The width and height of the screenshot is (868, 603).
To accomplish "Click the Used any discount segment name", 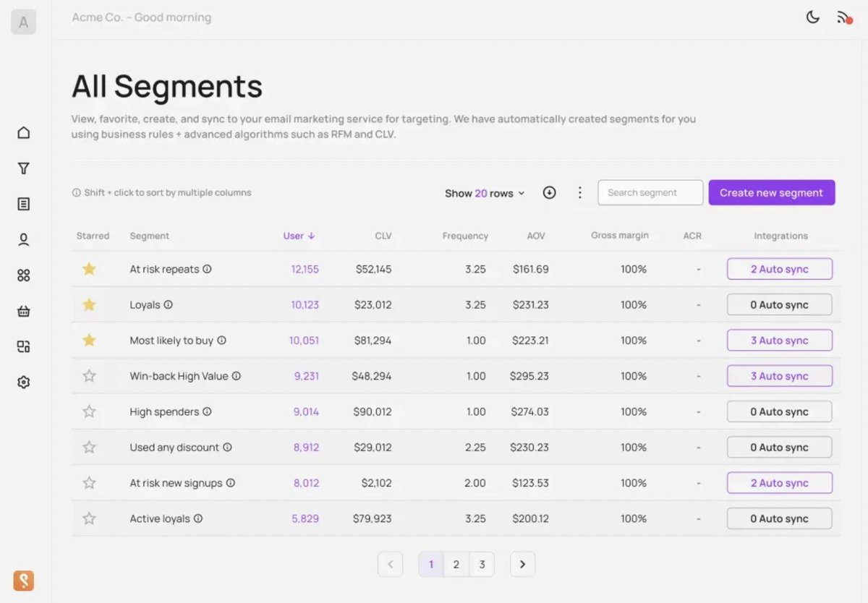I will pos(174,448).
